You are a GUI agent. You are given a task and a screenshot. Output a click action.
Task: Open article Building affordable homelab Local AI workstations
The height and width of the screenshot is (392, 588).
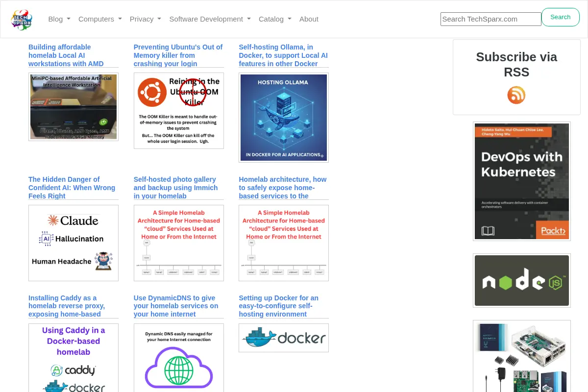tap(66, 55)
